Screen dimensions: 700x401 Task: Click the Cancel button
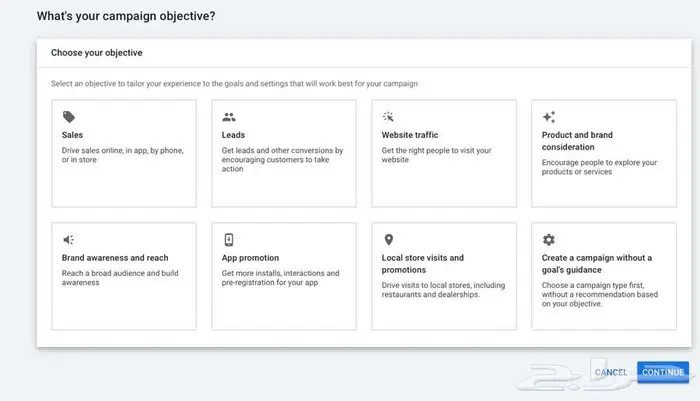pos(610,372)
